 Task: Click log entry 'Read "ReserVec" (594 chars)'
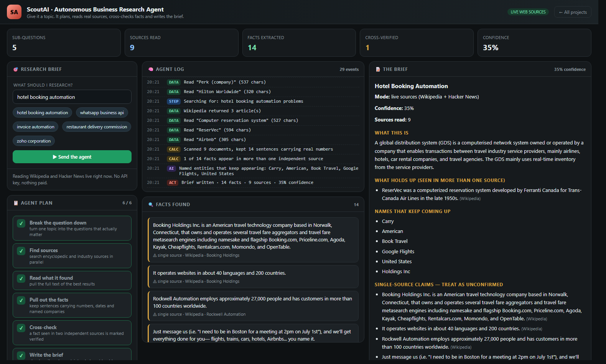[253, 130]
